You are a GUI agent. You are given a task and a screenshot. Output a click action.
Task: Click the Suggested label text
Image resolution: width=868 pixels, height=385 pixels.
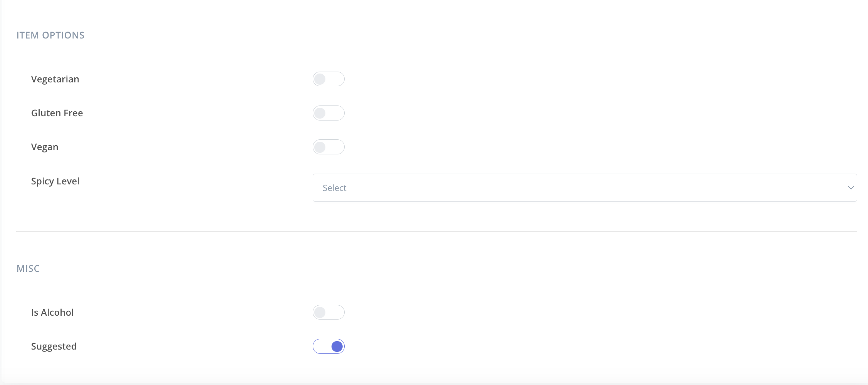tap(54, 346)
